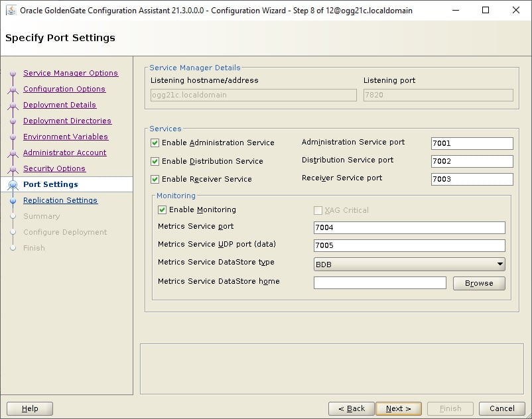The width and height of the screenshot is (532, 419).
Task: Select the current Port Settings step
Action: (x=50, y=184)
